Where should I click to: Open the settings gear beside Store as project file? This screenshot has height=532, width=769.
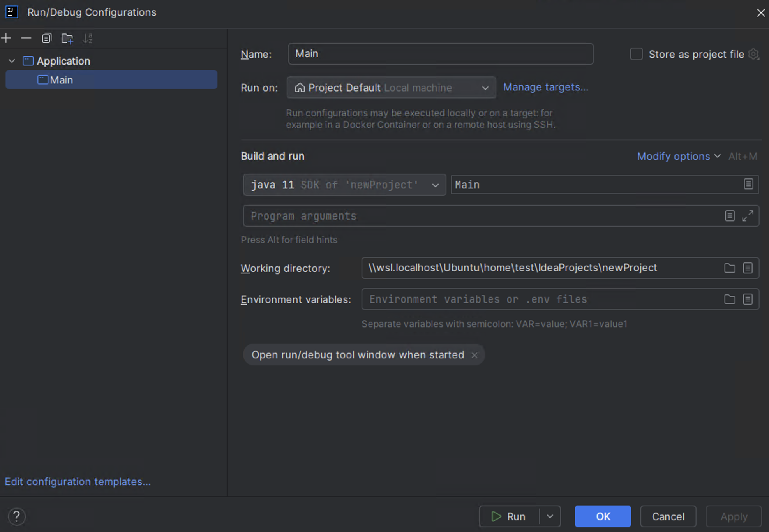[x=754, y=54]
